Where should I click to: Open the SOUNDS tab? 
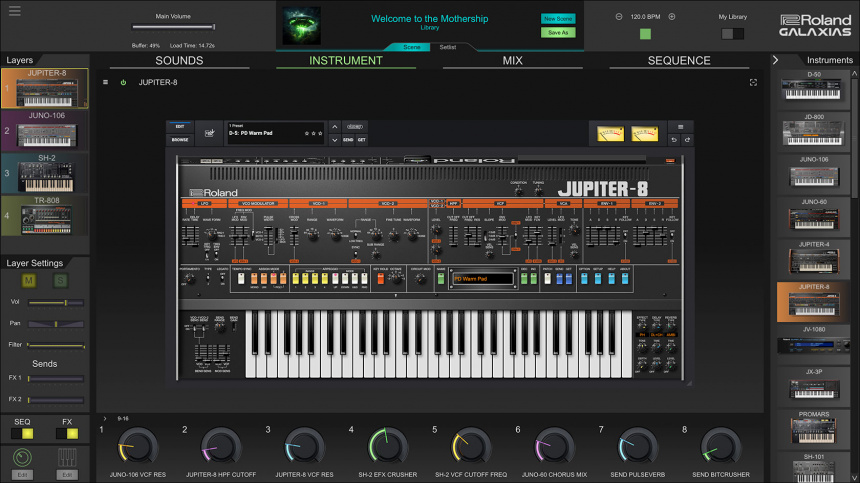[x=179, y=60]
